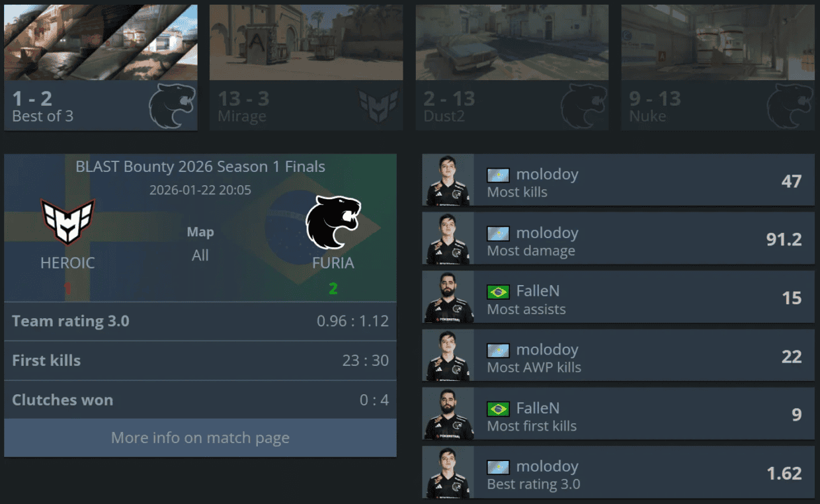Click FalleN's photo in Most first kills row
Image resolution: width=820 pixels, height=504 pixels.
tap(448, 414)
